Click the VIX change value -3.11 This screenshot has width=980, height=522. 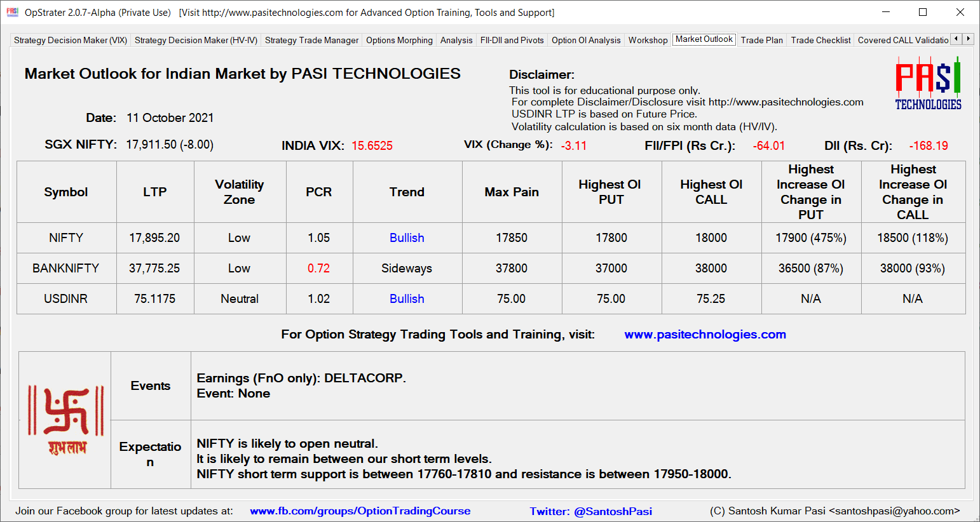point(574,145)
